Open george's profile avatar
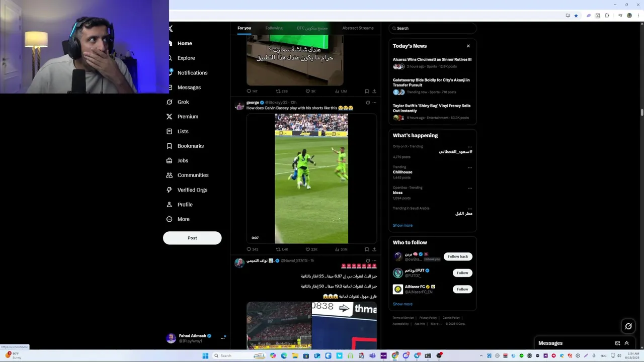 pos(239,106)
